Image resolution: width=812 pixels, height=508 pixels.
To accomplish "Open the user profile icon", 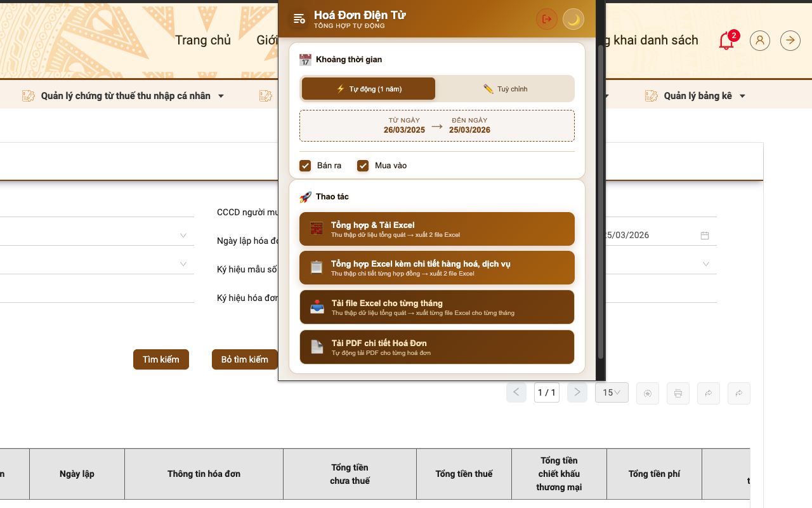I will pyautogui.click(x=760, y=41).
